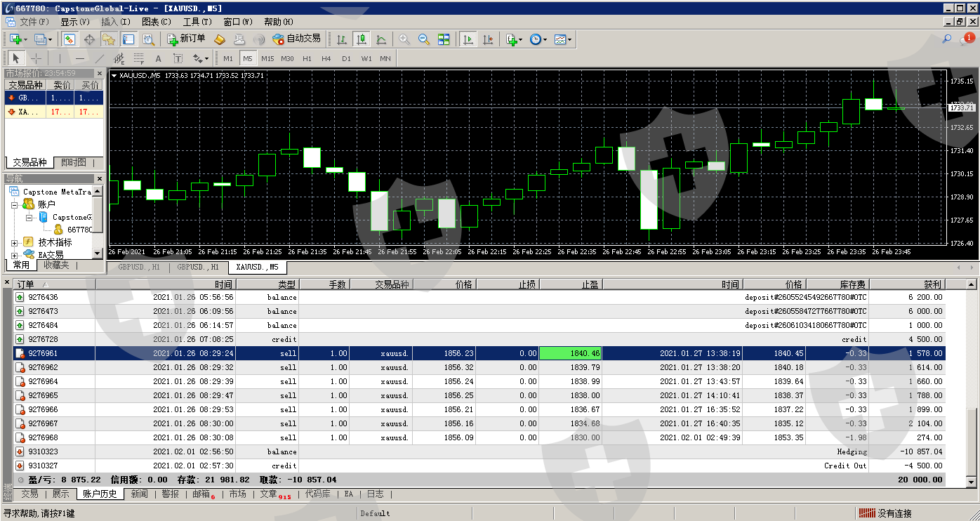Click the account history vertical scrollbar down arrow
Screen dimensions: 980x521
point(972,482)
